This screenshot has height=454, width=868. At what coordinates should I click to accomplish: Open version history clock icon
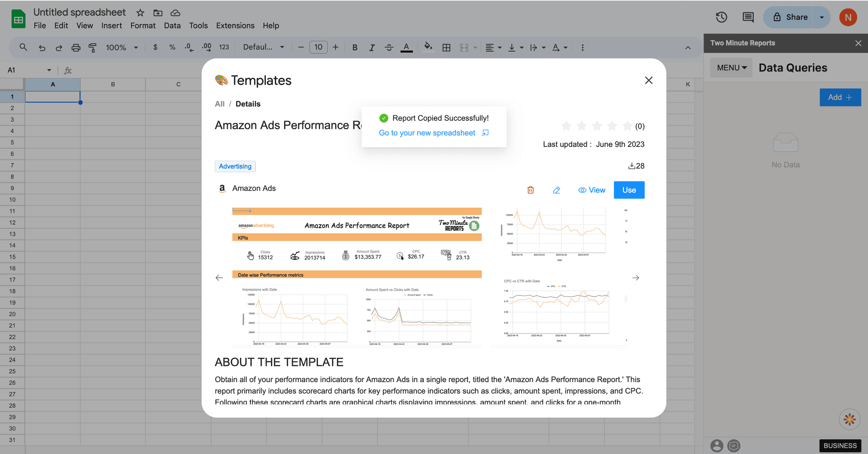pyautogui.click(x=722, y=17)
